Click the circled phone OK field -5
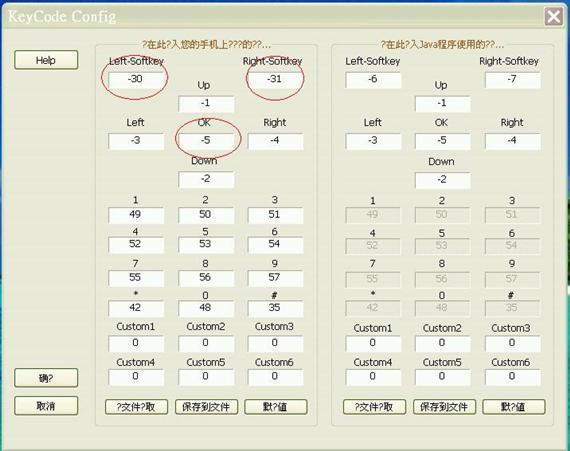This screenshot has height=451, width=570. tap(206, 141)
